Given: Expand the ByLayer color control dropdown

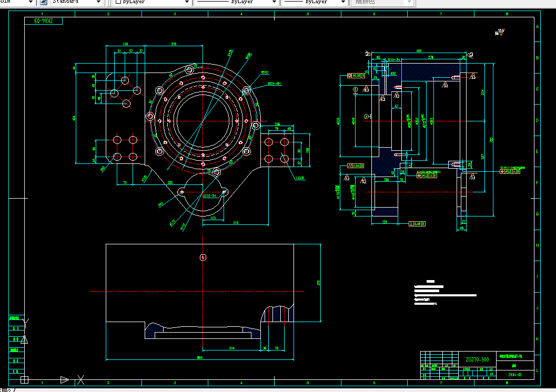Looking at the screenshot, I should [187, 2].
